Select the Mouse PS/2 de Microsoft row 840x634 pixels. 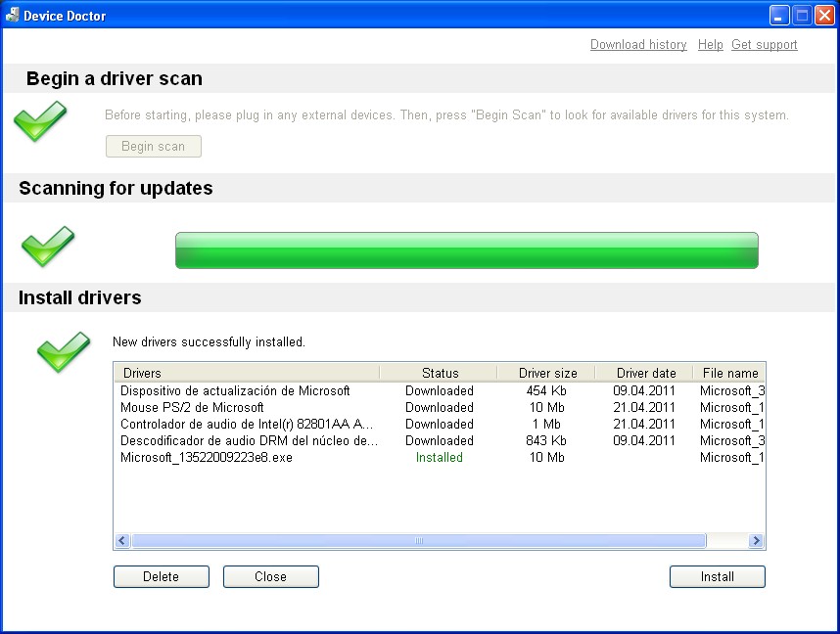pos(440,407)
